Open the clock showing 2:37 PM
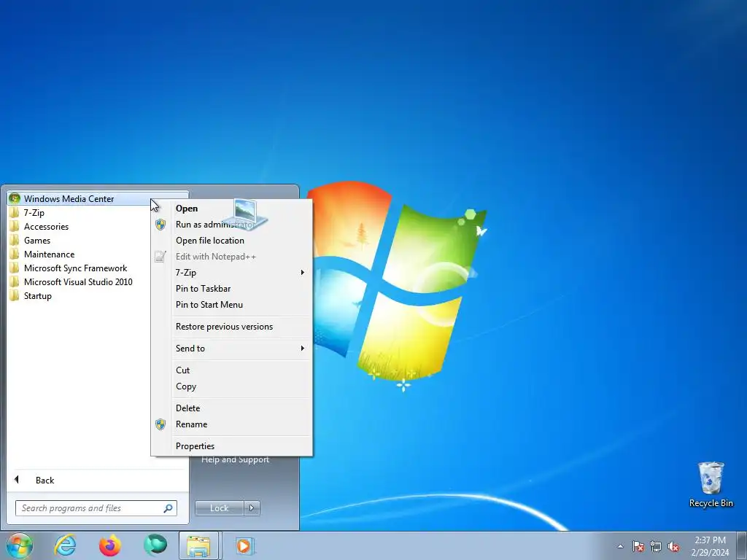The width and height of the screenshot is (747, 560). pyautogui.click(x=710, y=546)
